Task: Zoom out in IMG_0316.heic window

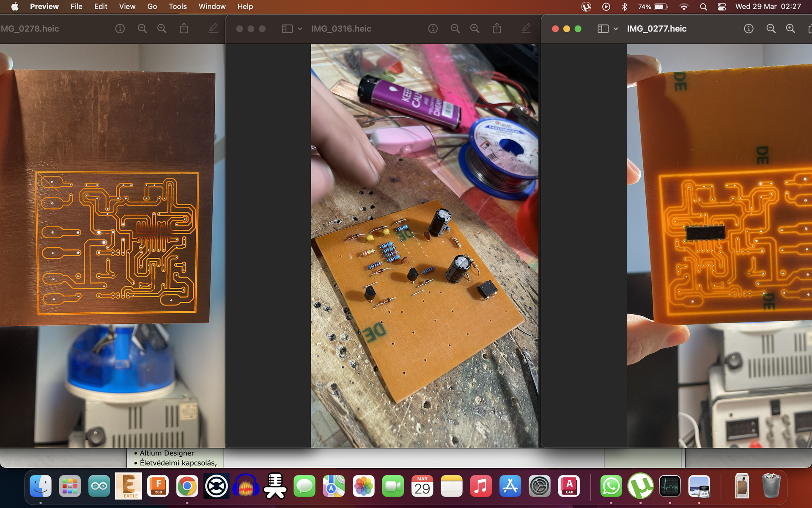Action: pyautogui.click(x=455, y=29)
